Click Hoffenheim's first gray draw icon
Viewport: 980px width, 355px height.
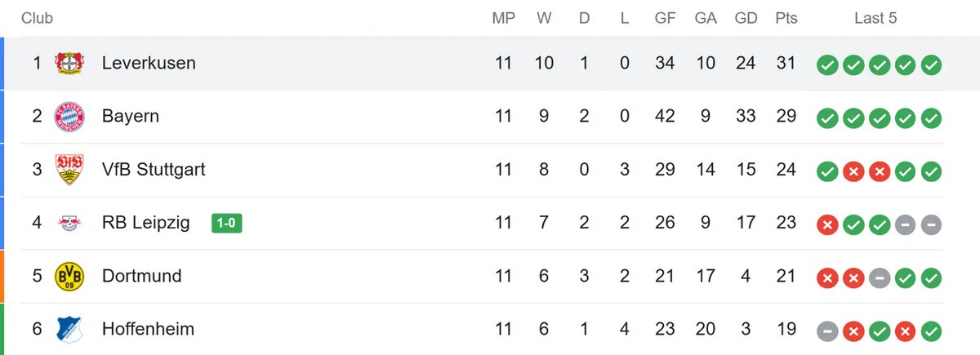click(x=827, y=332)
